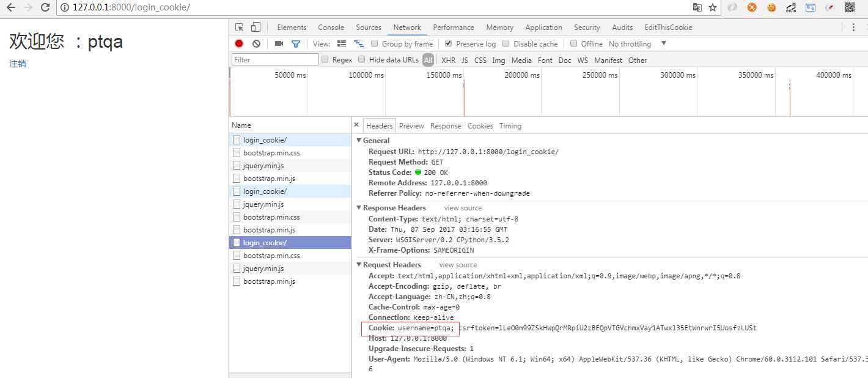Click the red pen extension icon
The image size is (868, 378).
[x=830, y=7]
